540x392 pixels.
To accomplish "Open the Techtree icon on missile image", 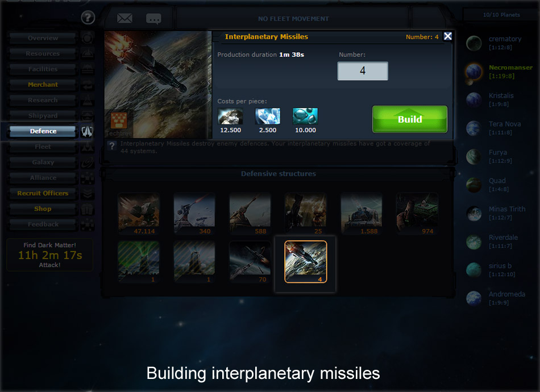I will click(119, 120).
